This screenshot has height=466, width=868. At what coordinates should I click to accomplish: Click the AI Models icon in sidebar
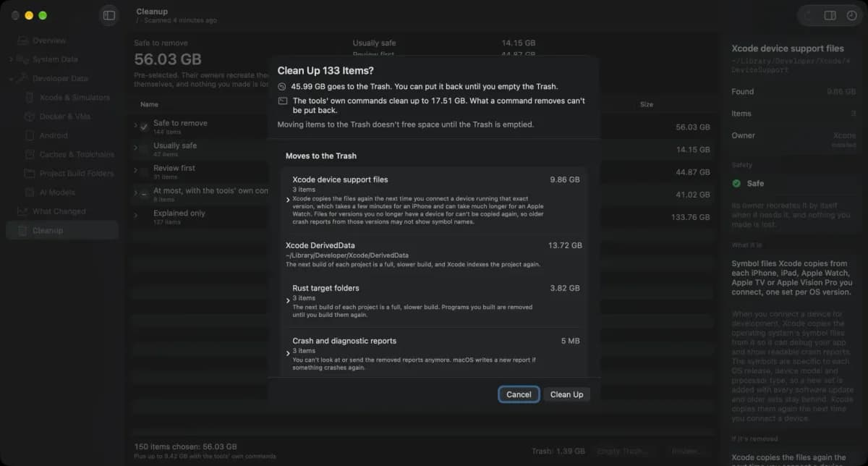[x=30, y=192]
